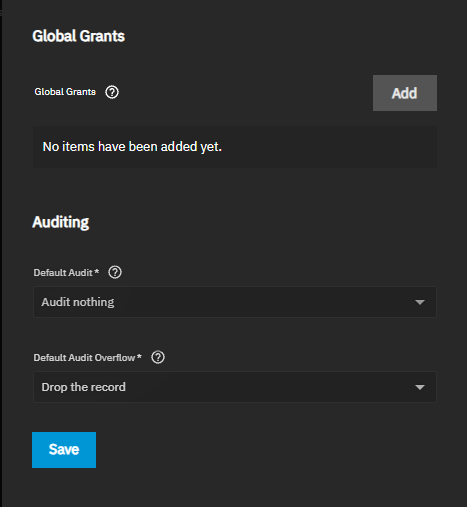Open the Default Audit dropdown

235,302
